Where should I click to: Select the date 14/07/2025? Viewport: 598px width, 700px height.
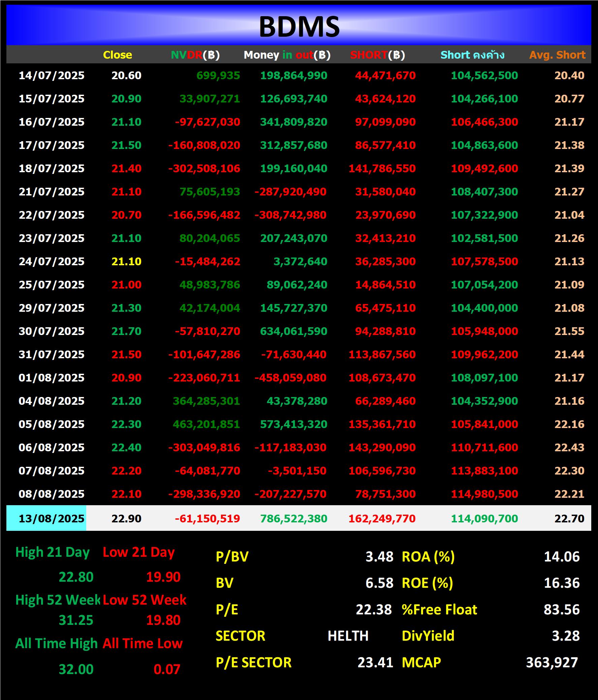pos(52,75)
